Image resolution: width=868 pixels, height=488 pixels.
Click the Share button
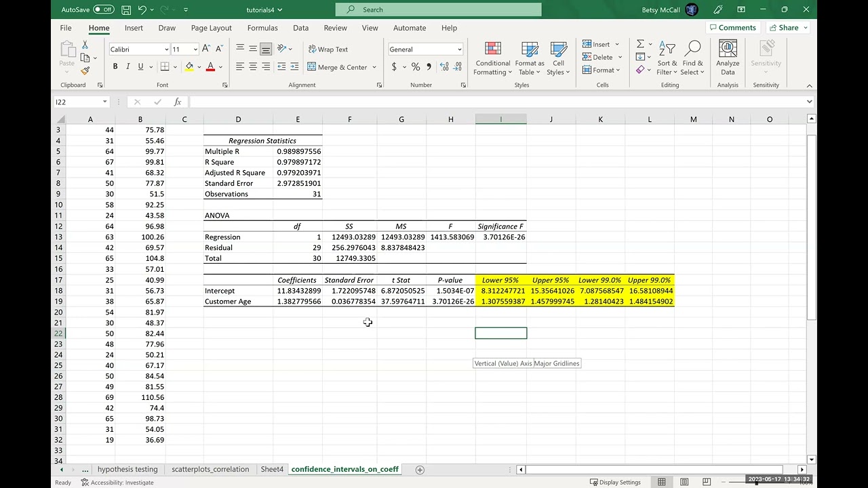(788, 28)
